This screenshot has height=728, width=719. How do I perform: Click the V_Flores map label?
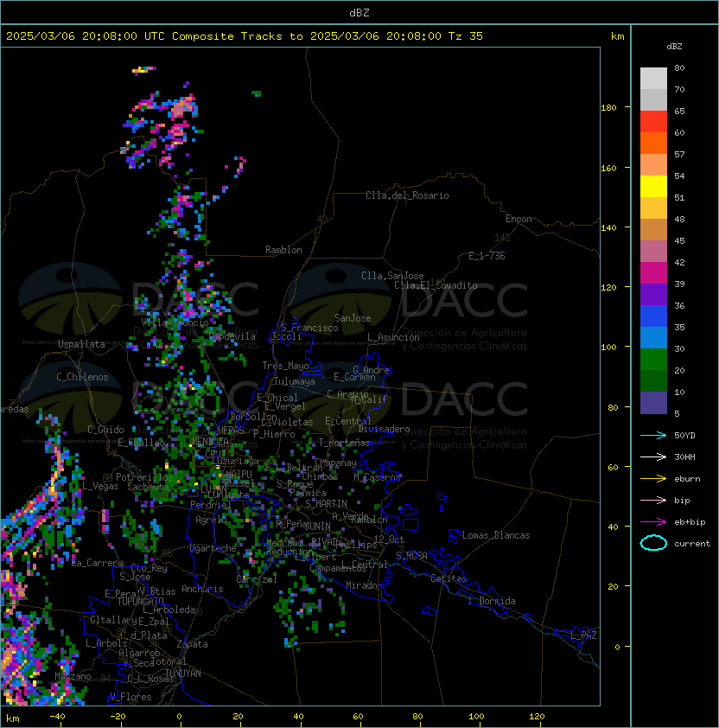pyautogui.click(x=130, y=697)
